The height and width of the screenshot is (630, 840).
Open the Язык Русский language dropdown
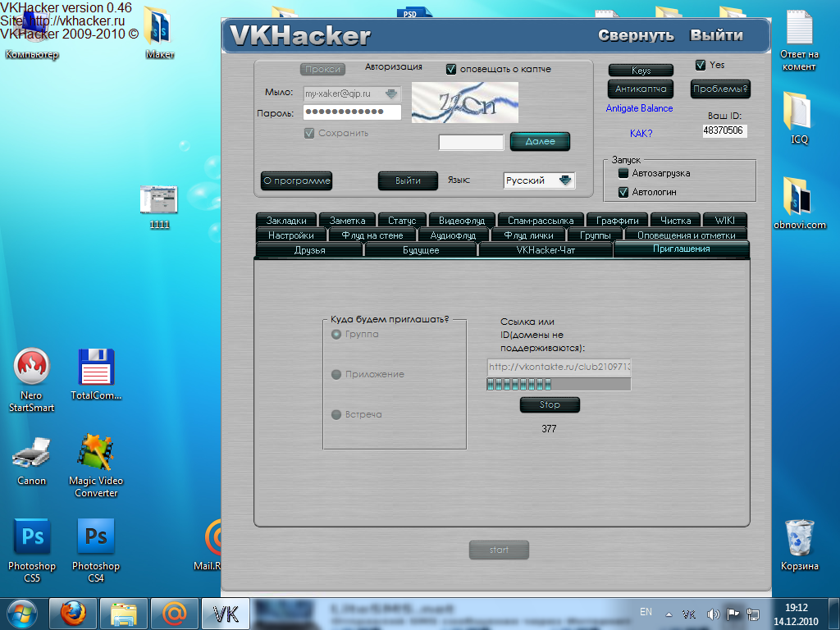539,180
